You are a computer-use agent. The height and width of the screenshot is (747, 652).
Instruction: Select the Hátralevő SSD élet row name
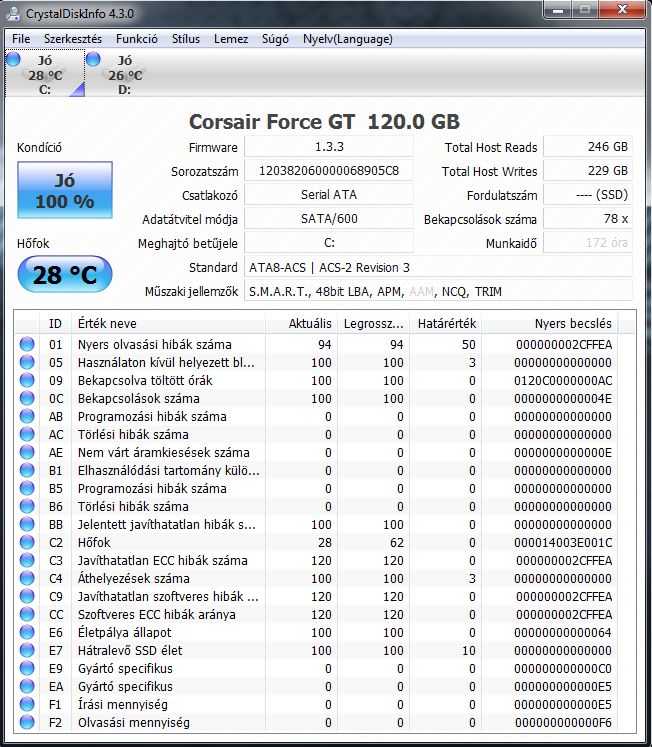[x=130, y=650]
